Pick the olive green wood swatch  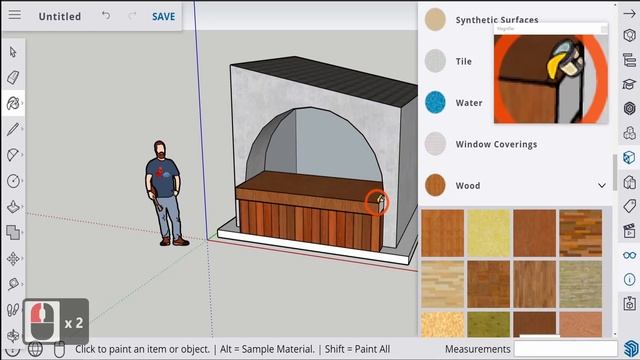[489, 324]
